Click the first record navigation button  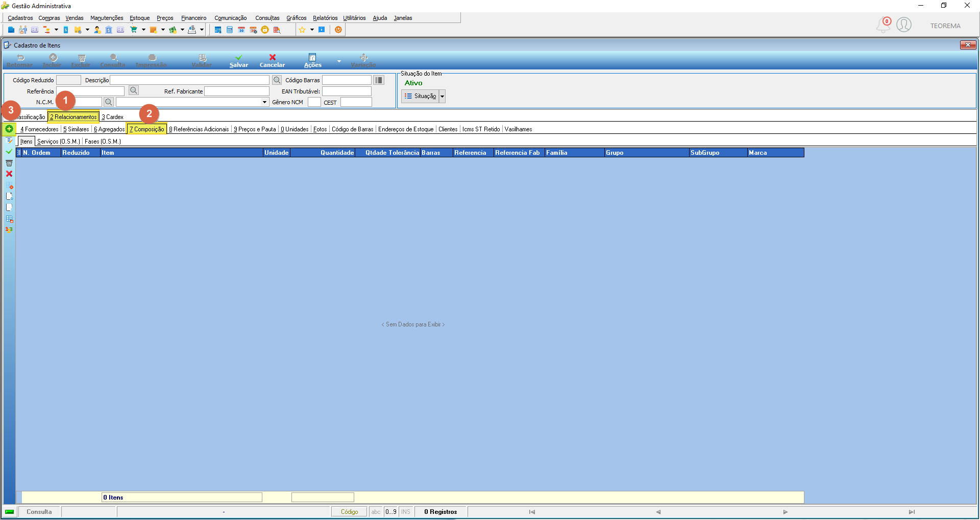coord(532,512)
